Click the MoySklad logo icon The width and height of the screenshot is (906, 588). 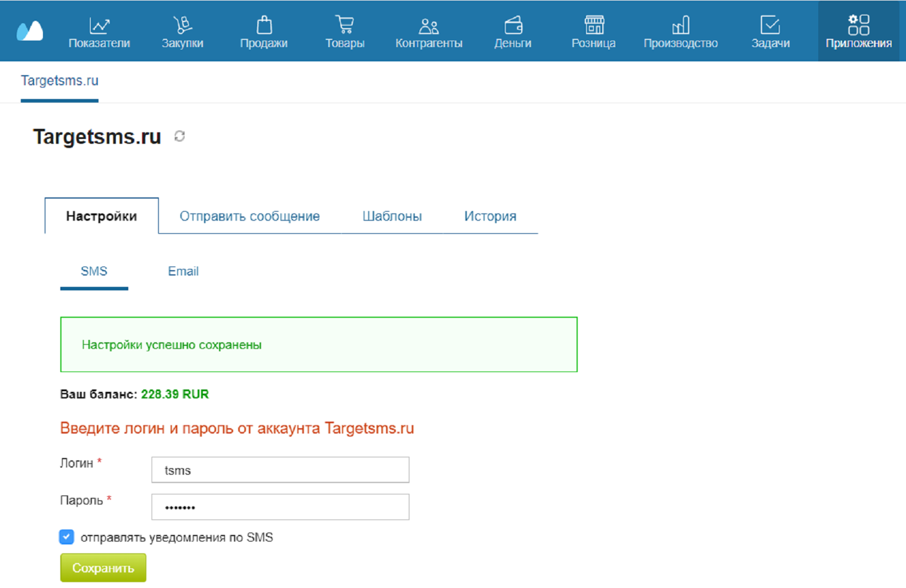30,30
